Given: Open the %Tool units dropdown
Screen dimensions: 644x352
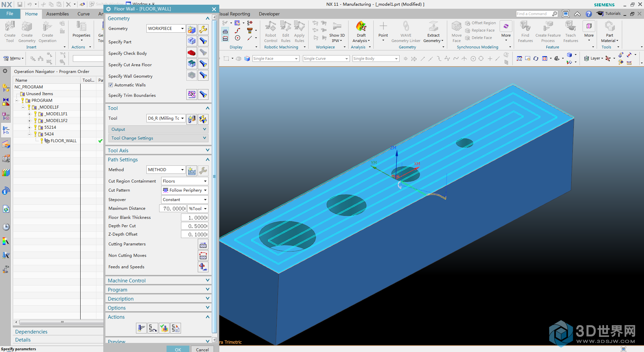Looking at the screenshot, I should tap(198, 208).
